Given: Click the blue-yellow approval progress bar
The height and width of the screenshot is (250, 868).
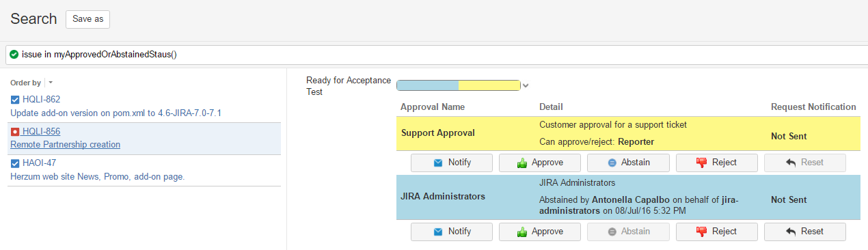Looking at the screenshot, I should 459,85.
